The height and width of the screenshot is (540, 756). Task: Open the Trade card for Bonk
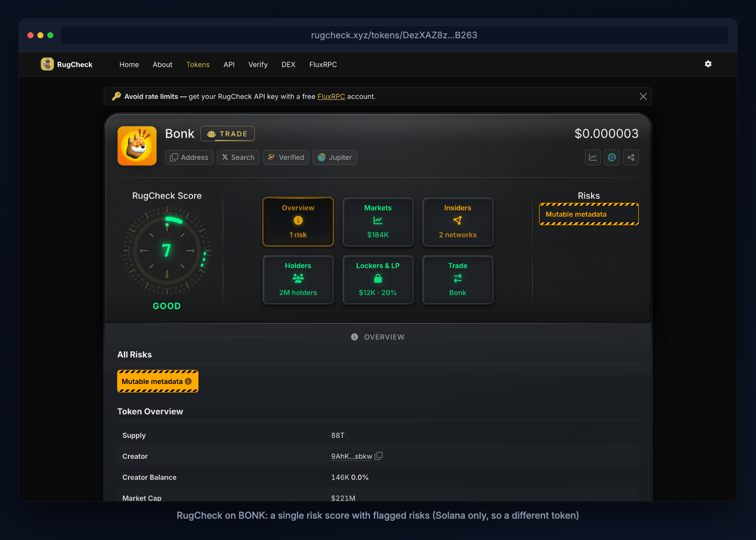point(458,280)
